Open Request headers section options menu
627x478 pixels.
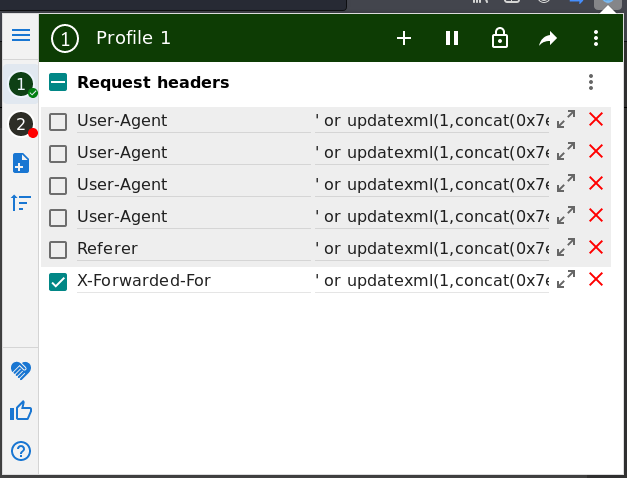pos(591,82)
